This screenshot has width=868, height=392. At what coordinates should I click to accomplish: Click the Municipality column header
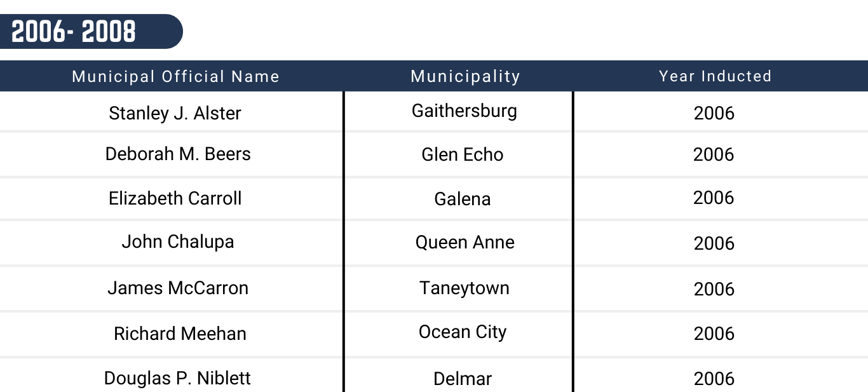465,77
